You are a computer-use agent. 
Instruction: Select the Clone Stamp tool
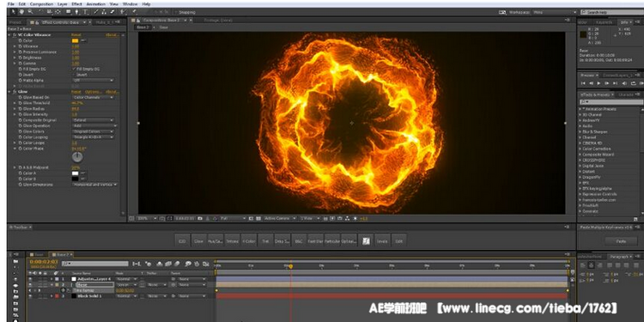pyautogui.click(x=104, y=12)
